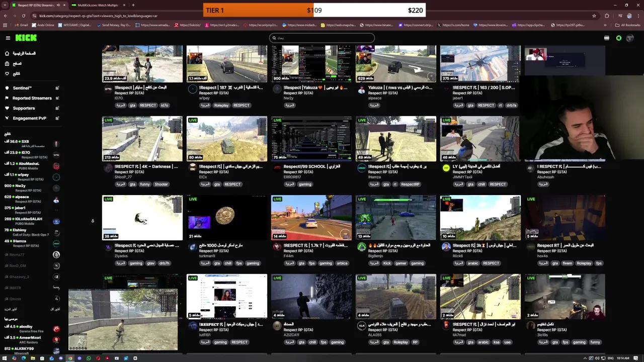Open the sidebar browse icon
The width and height of the screenshot is (644, 362).
7,63
